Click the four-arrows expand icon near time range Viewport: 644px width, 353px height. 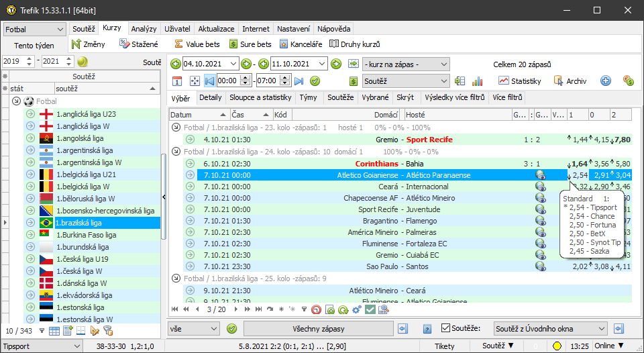[x=195, y=81]
